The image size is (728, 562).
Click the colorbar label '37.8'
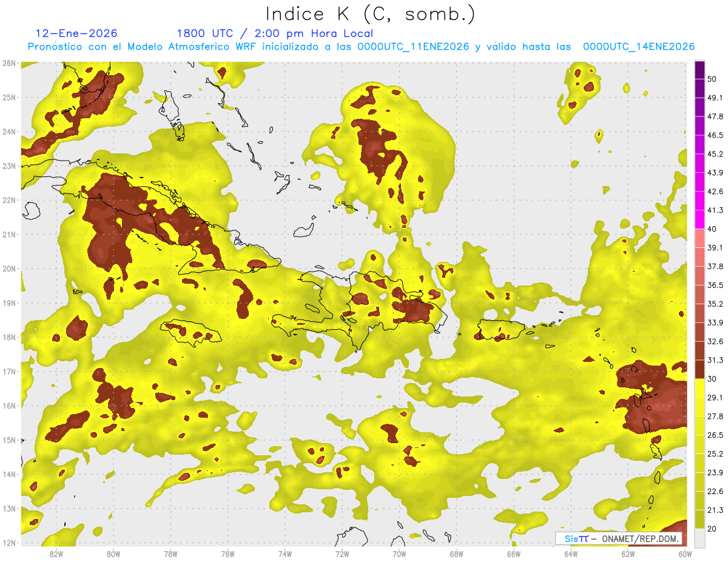pyautogui.click(x=715, y=266)
